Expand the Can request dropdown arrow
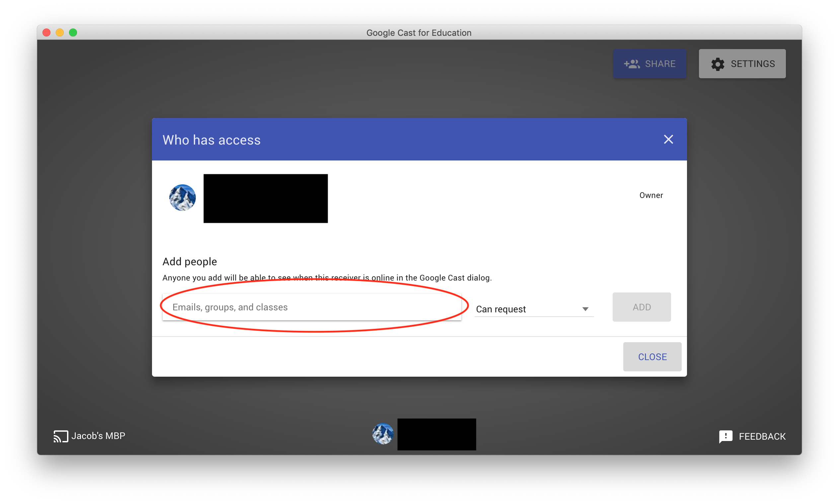Viewport: 839px width, 504px height. pyautogui.click(x=585, y=309)
